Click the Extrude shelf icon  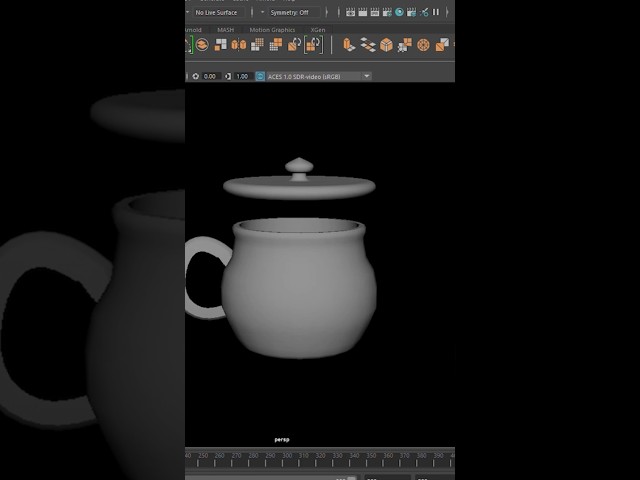pyautogui.click(x=349, y=44)
